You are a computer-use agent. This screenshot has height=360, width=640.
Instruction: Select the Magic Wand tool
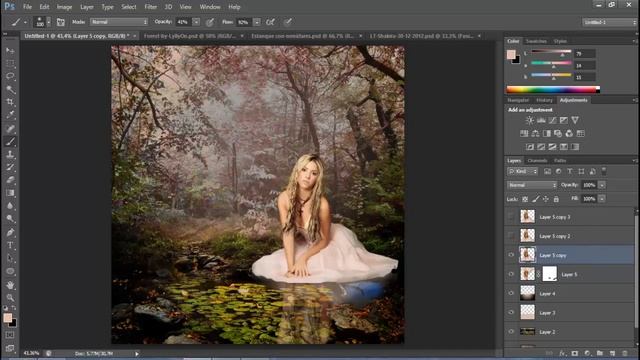pos(10,89)
